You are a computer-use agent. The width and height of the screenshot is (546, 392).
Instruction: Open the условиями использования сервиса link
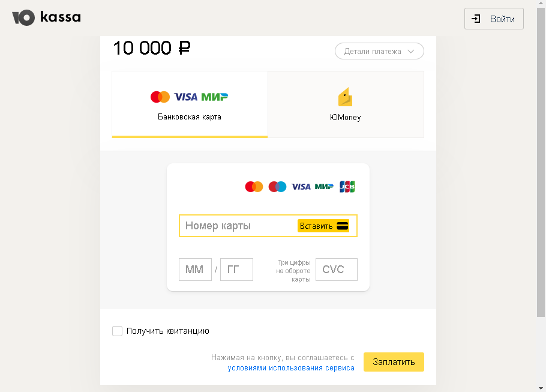[291, 368]
